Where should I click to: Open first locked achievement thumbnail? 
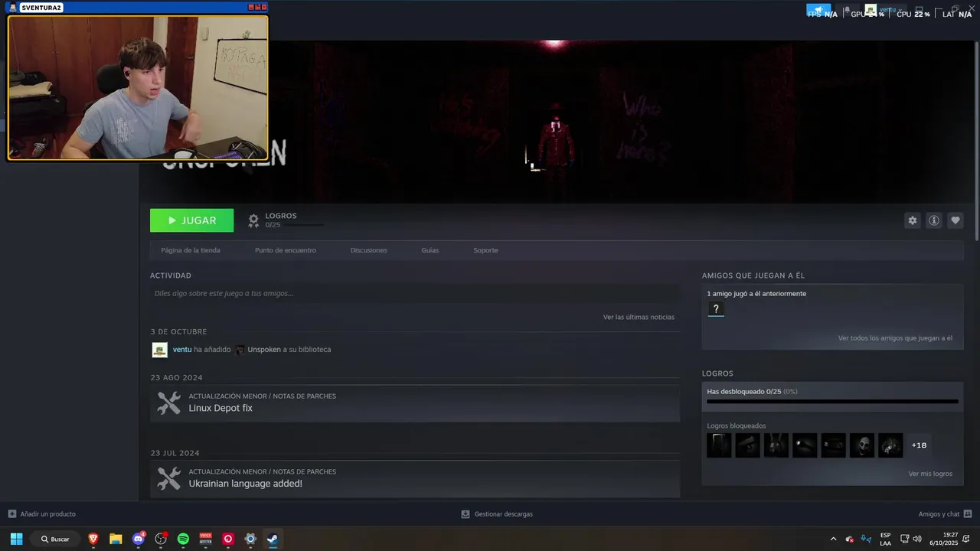719,445
